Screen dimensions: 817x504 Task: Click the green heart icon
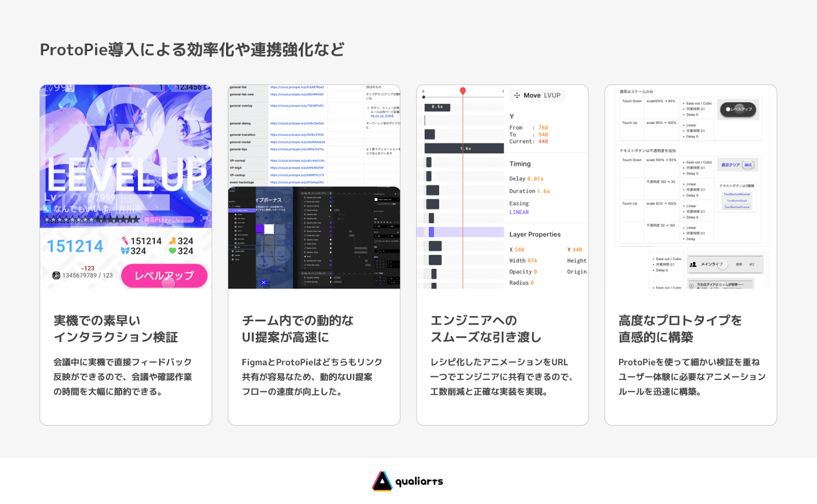pos(173,251)
